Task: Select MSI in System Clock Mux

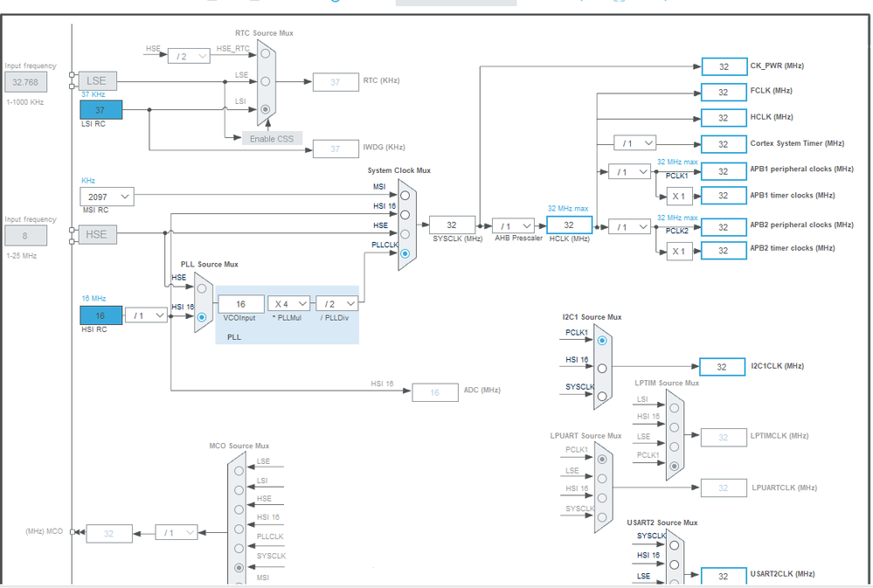Action: (405, 196)
